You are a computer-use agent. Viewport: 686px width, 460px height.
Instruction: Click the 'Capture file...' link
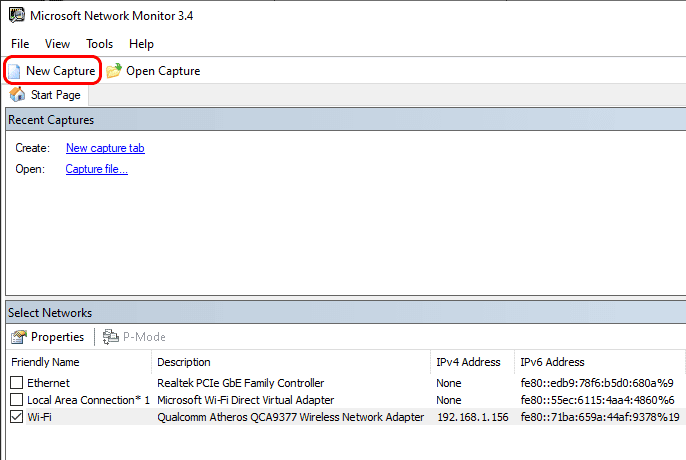[96, 169]
